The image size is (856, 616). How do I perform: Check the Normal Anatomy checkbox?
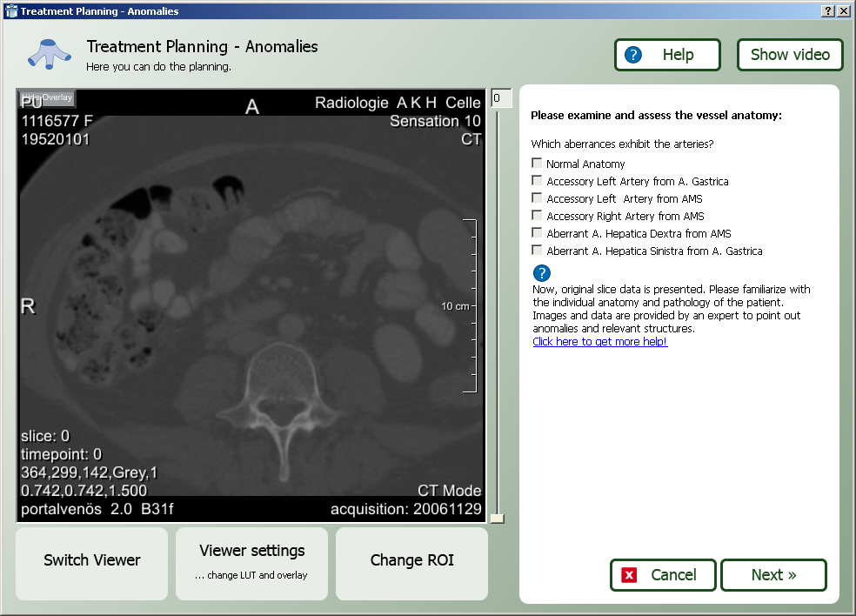[537, 164]
